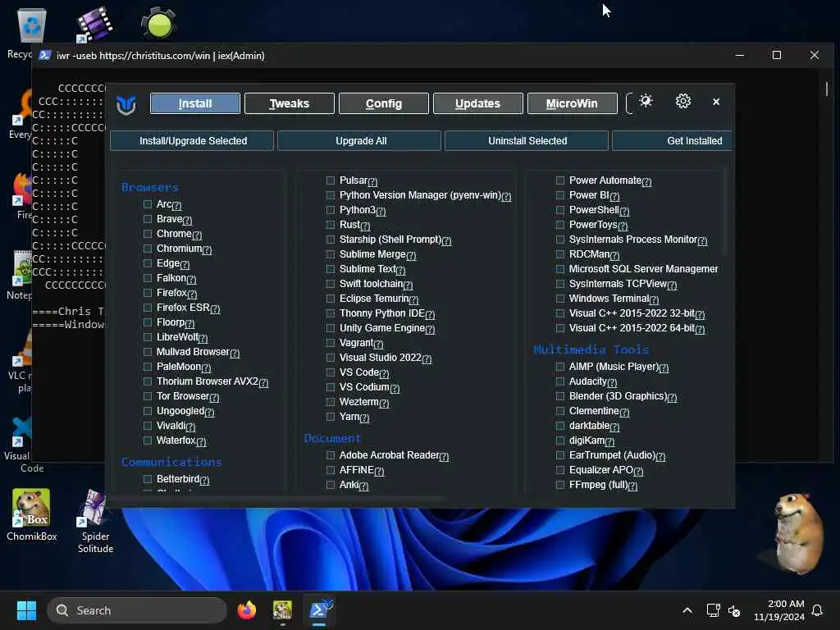Open the taskbar clock and date
840x630 pixels.
(779, 610)
